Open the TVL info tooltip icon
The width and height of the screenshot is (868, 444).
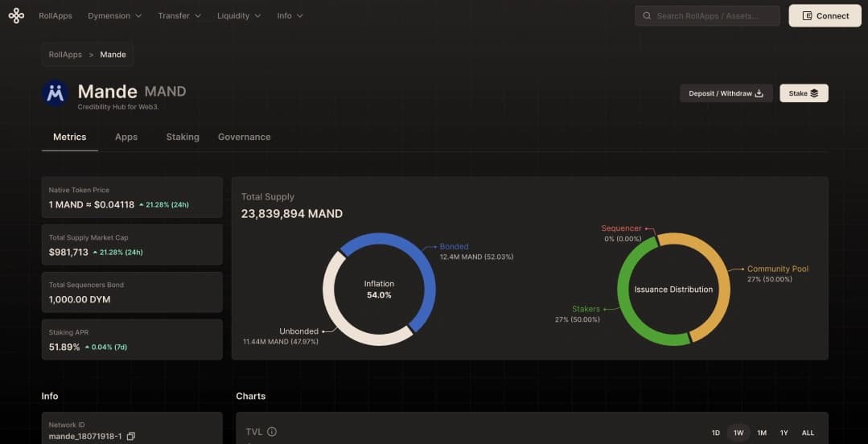click(x=272, y=432)
